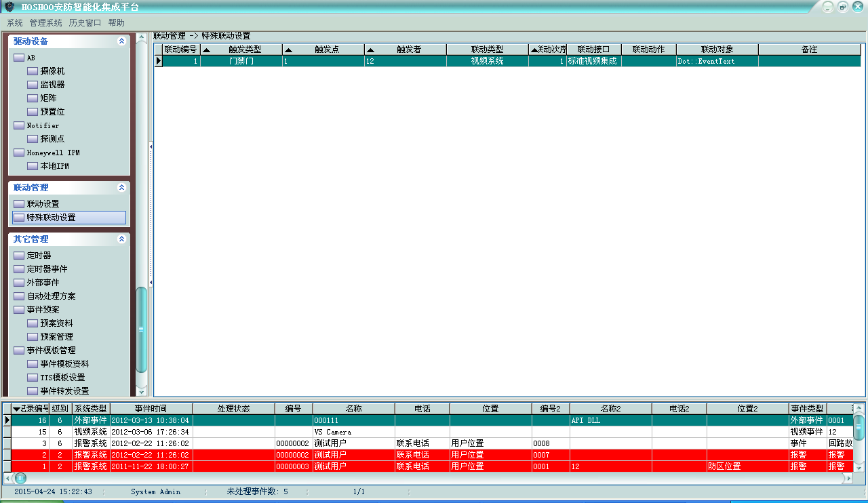Click the 监视器 monitor item icon
This screenshot has width=868, height=503.
point(33,85)
